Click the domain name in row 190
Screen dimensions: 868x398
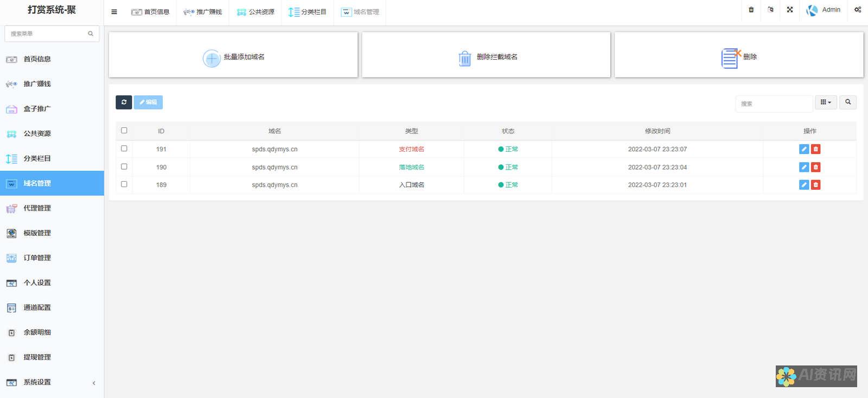pos(275,167)
